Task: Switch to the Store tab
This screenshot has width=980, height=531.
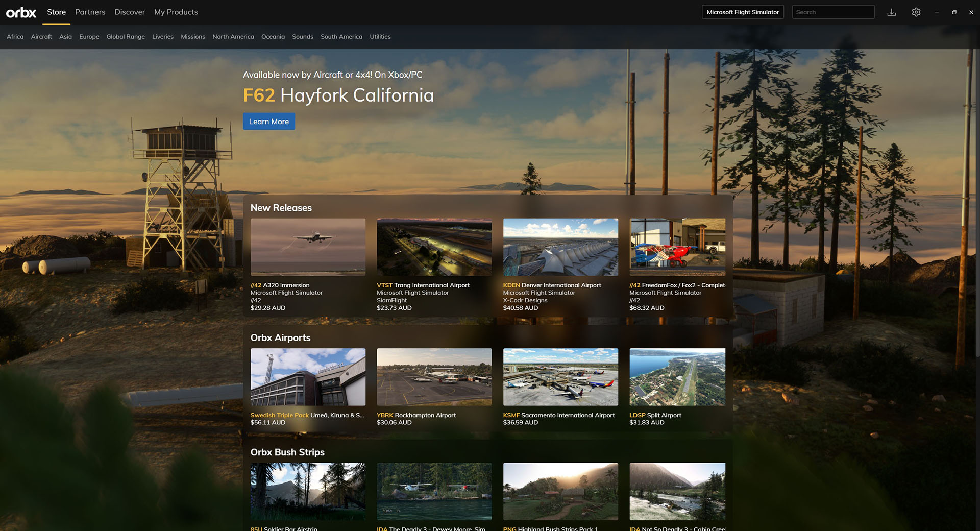Action: click(x=56, y=12)
